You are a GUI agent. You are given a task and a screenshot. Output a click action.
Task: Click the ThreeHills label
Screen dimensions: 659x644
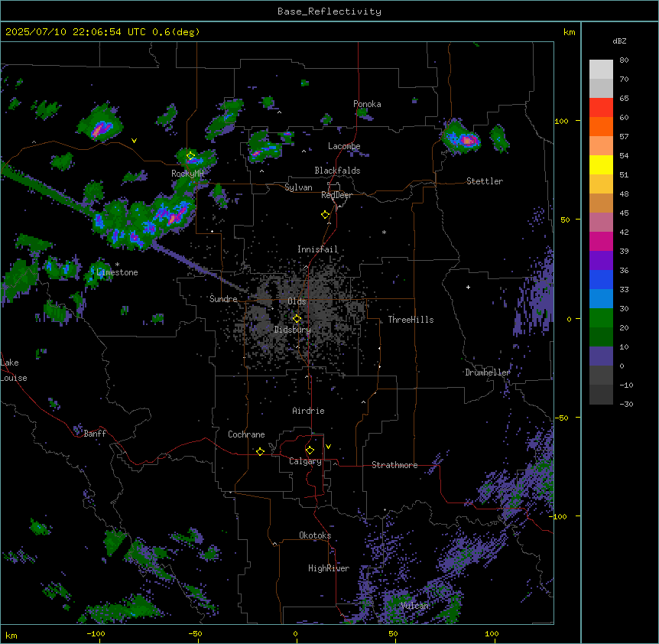click(411, 320)
